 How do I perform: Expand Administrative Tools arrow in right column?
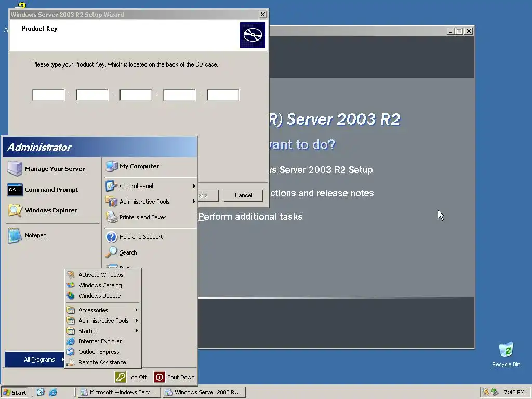point(194,202)
